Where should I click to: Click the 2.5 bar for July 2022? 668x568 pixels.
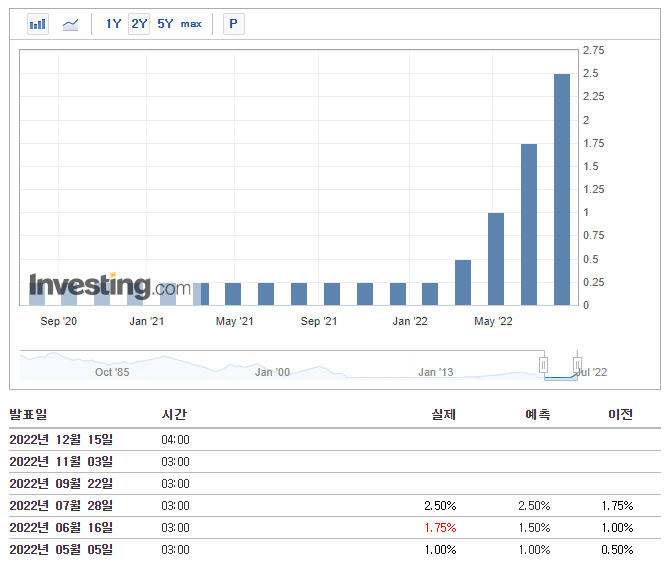[562, 190]
